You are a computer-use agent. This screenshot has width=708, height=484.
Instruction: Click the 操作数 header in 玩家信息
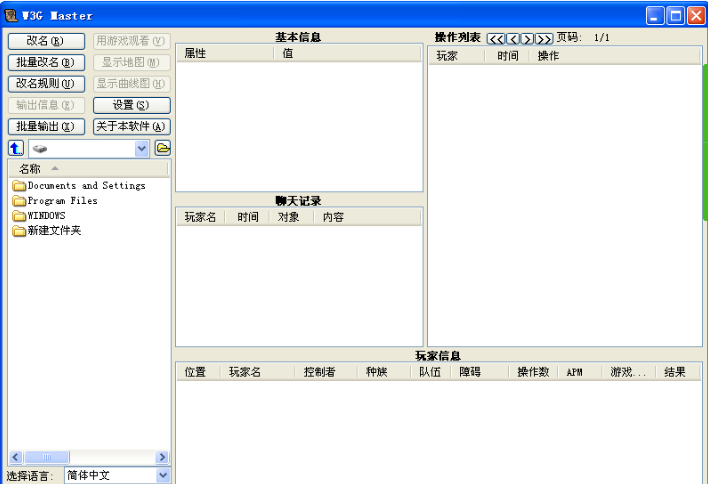coord(533,372)
